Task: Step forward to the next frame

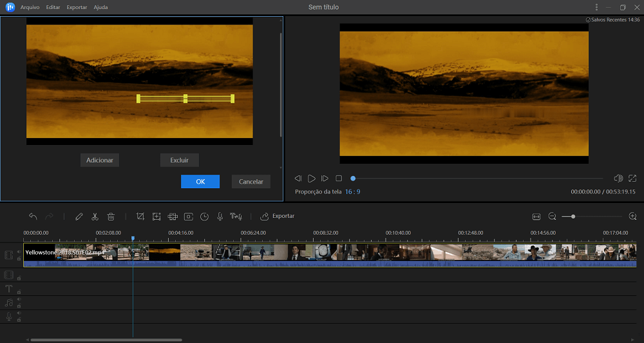Action: pos(325,178)
